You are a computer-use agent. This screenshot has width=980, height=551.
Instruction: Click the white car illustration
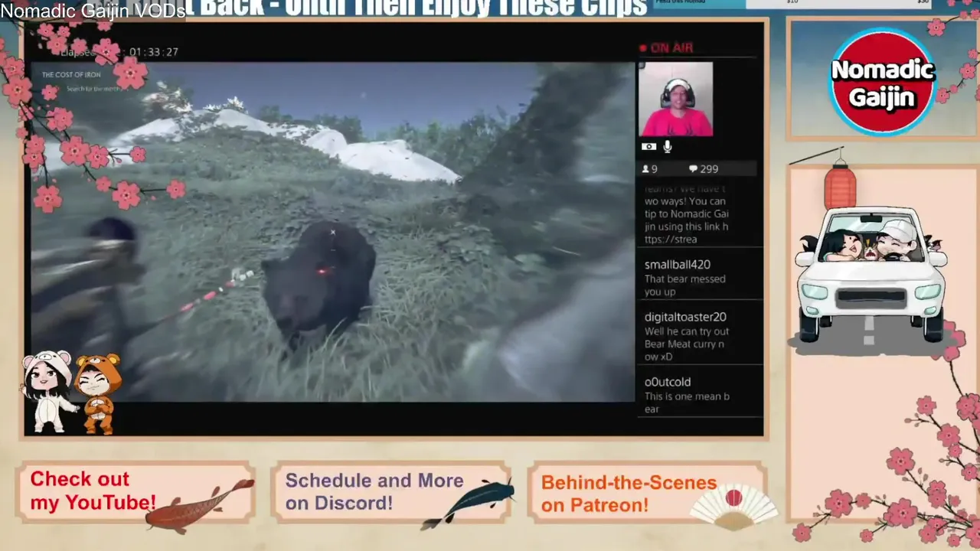coord(871,275)
